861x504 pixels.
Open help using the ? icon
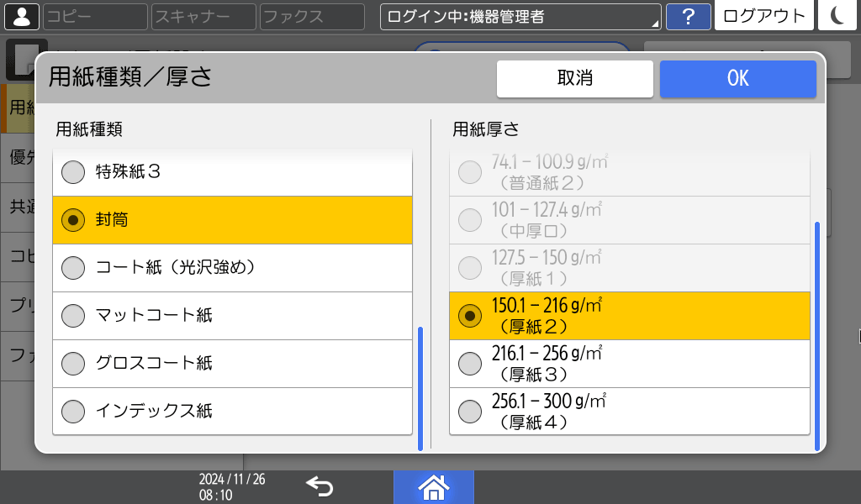689,16
